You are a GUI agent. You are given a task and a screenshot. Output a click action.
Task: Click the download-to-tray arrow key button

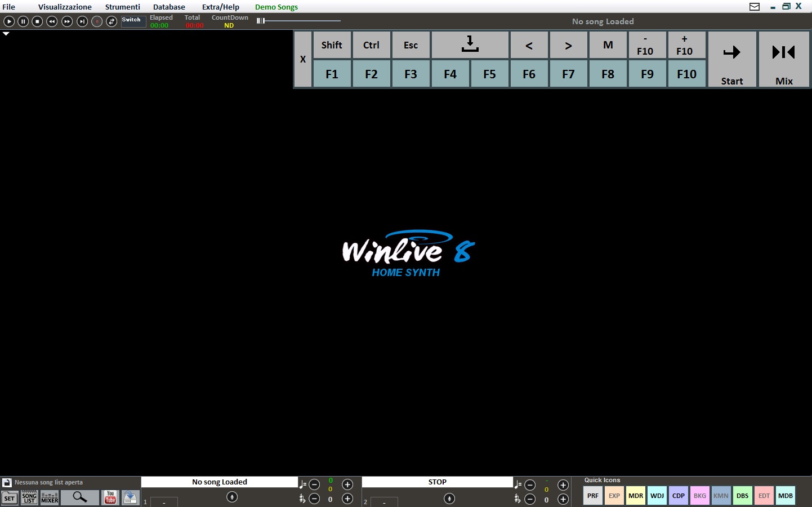[x=470, y=45]
